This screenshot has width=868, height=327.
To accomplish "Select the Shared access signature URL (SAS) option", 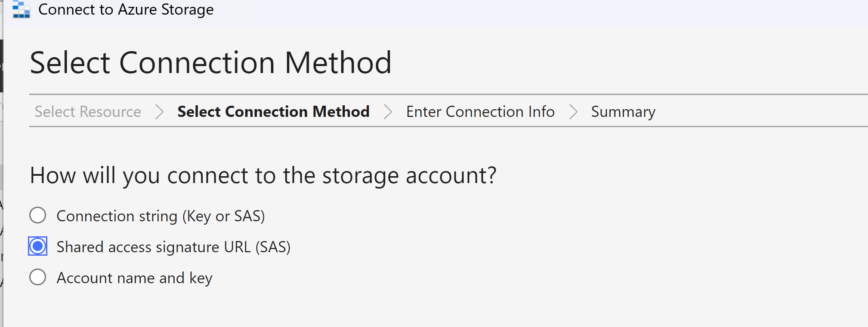I will click(x=37, y=246).
